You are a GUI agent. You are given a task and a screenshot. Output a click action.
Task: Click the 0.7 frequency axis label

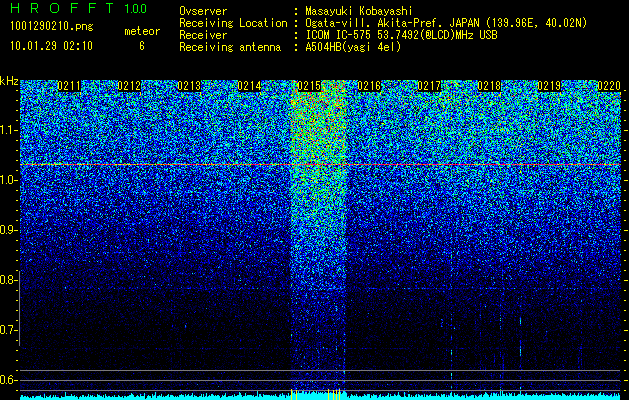[8, 330]
